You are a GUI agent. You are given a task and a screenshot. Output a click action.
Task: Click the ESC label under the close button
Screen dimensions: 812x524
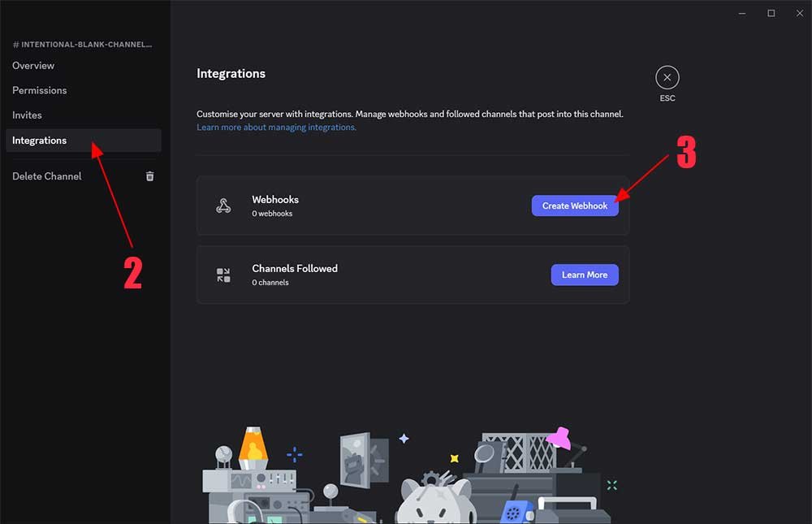click(x=667, y=98)
